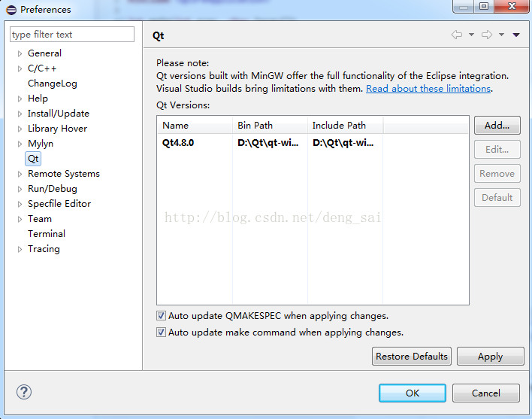
Task: Select the Mylyn preference category
Action: click(41, 144)
